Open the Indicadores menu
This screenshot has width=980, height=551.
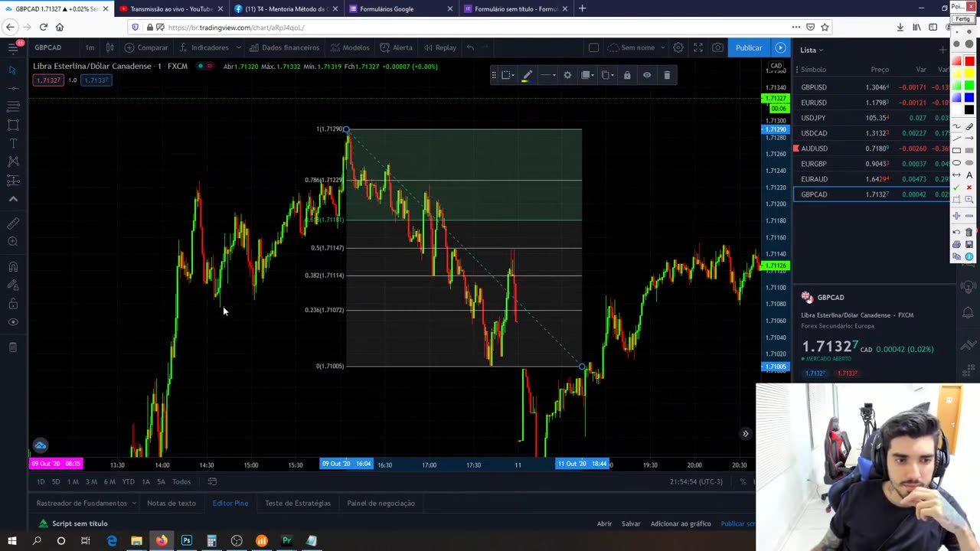[204, 47]
